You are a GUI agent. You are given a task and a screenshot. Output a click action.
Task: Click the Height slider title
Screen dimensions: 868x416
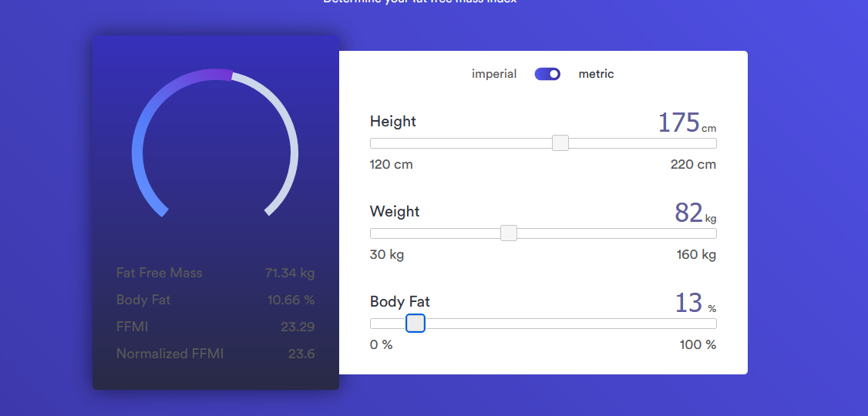(393, 121)
